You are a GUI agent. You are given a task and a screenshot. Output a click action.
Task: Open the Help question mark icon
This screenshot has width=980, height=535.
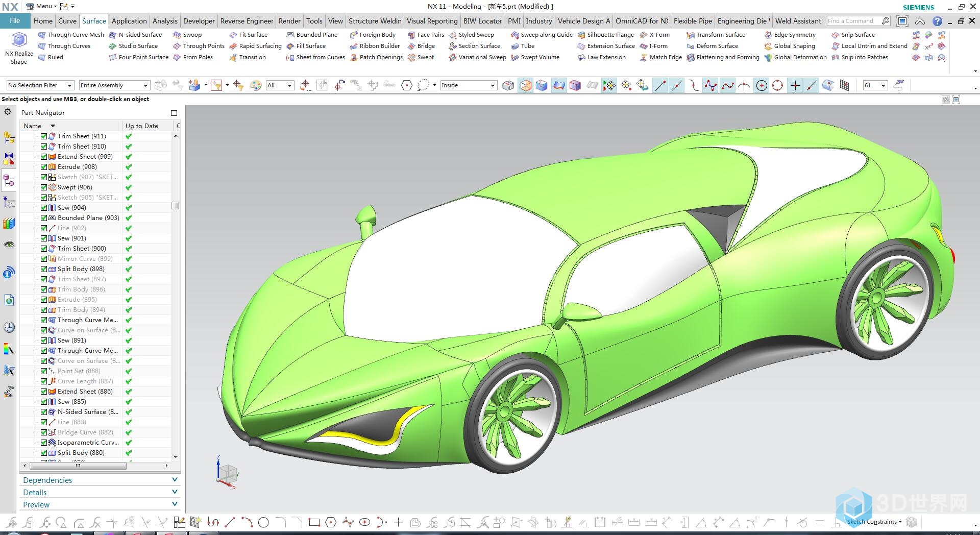click(937, 21)
